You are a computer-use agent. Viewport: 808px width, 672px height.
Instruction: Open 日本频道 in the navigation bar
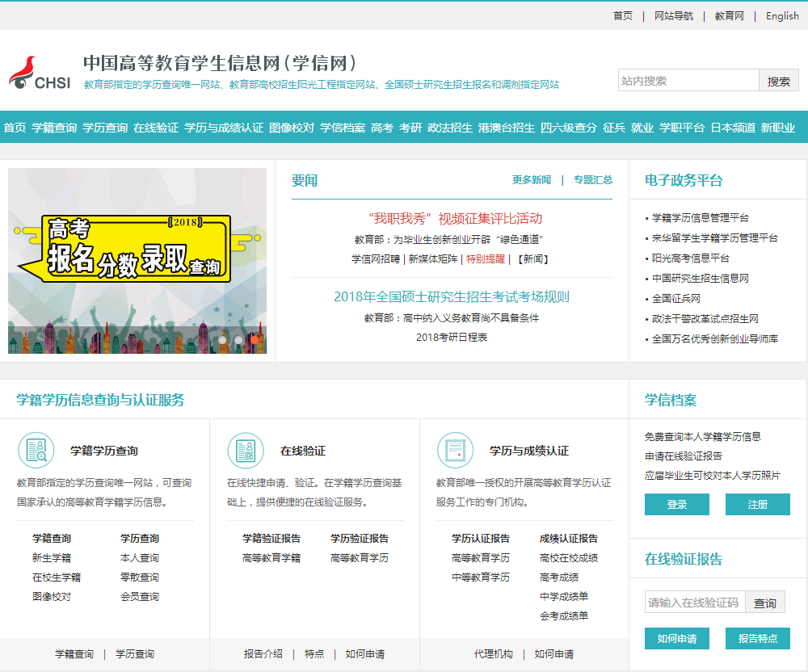click(x=733, y=128)
